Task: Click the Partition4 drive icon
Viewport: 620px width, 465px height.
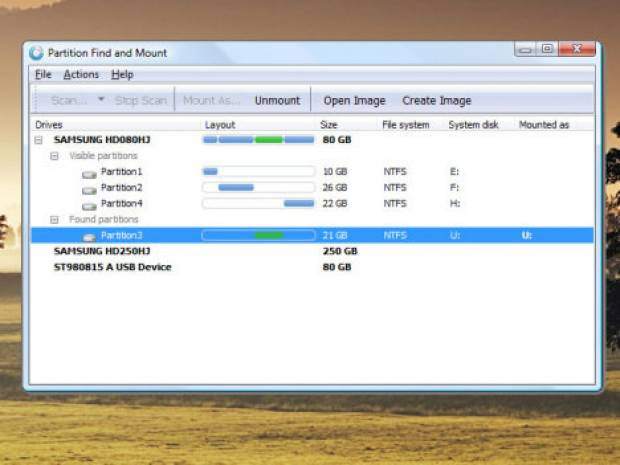Action: pyautogui.click(x=89, y=206)
